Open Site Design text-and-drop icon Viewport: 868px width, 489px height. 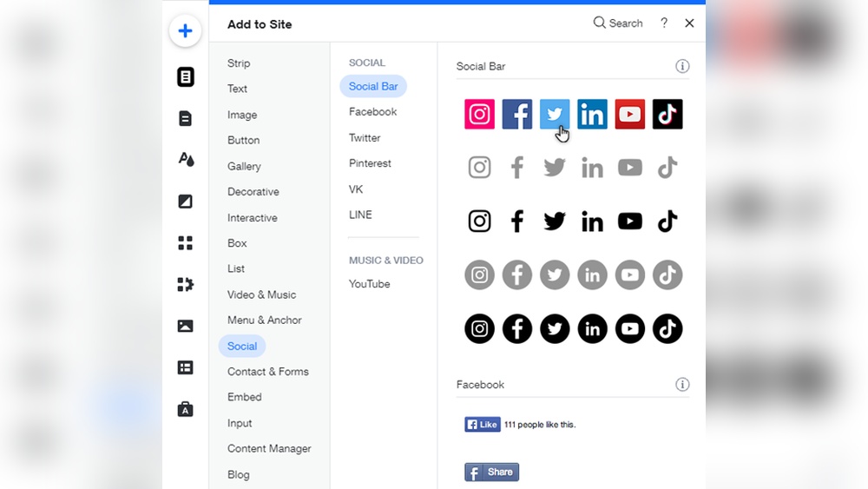pyautogui.click(x=186, y=160)
